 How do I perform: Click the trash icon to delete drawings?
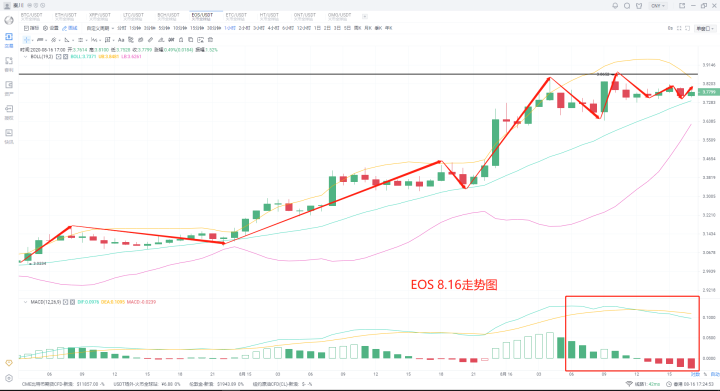210,40
